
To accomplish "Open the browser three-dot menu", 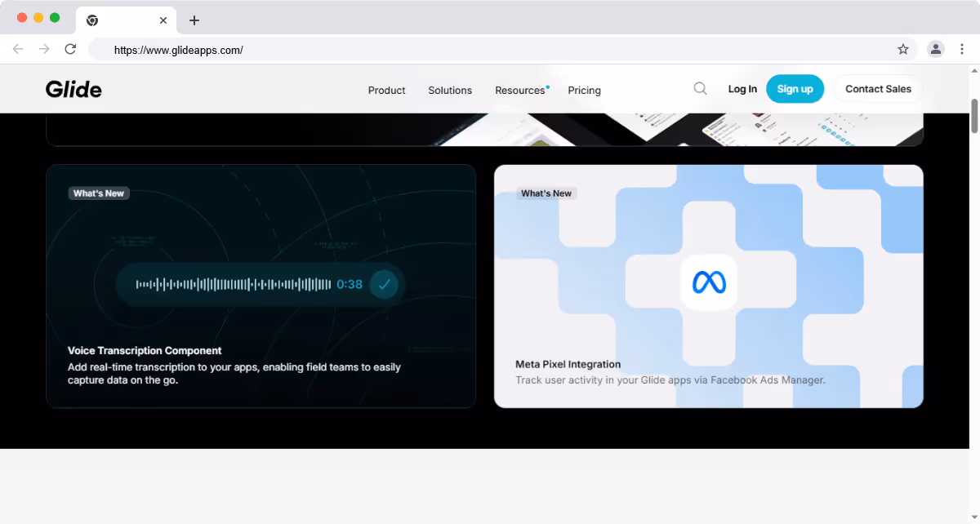I will coord(962,49).
